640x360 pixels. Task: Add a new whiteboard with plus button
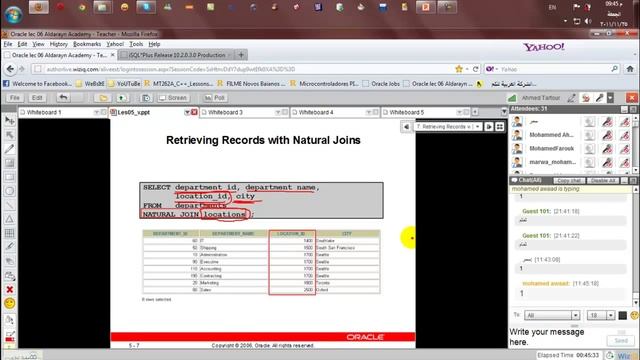[x=475, y=112]
